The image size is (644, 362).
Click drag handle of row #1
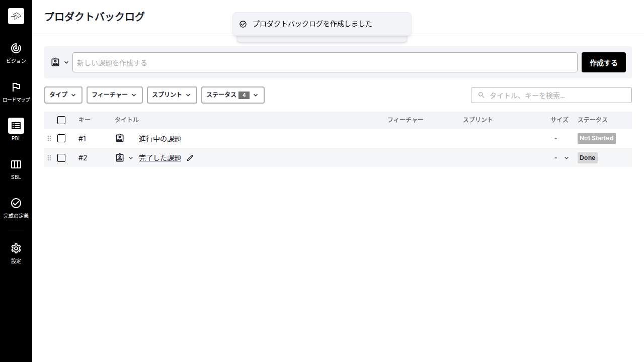pos(49,138)
